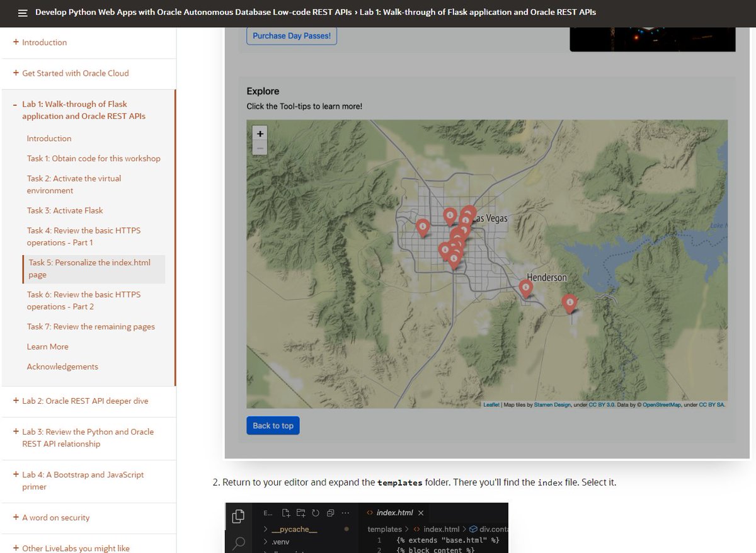The image size is (756, 553).
Task: Click the New File icon in Explorer toolbar
Action: click(287, 513)
